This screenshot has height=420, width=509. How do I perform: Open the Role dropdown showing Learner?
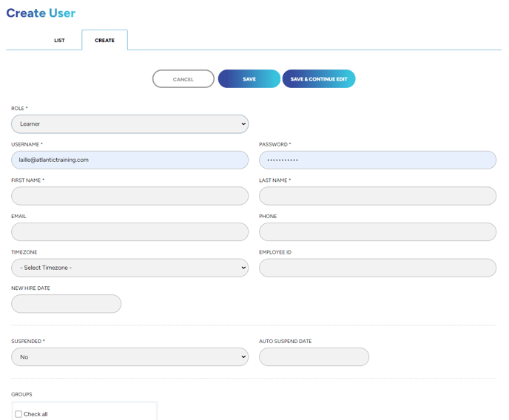130,124
